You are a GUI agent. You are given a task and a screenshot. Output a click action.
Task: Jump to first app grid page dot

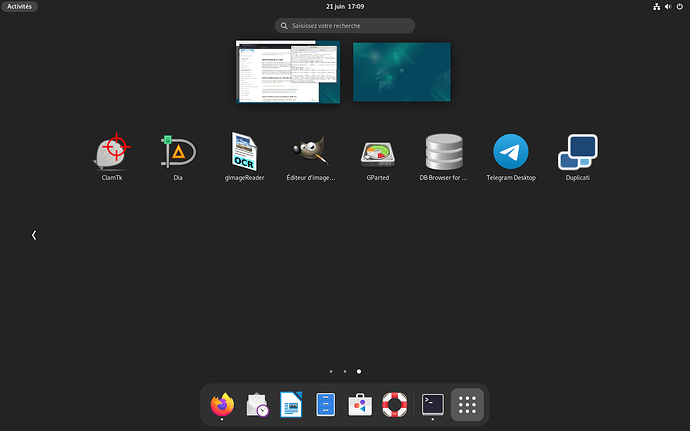331,372
